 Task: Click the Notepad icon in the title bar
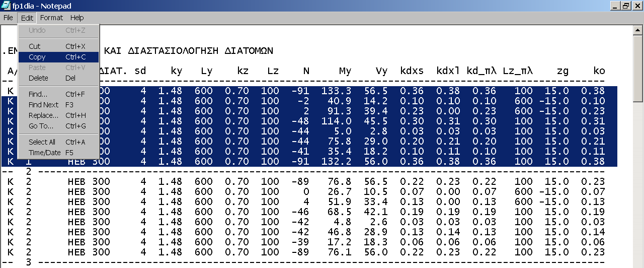[x=6, y=6]
